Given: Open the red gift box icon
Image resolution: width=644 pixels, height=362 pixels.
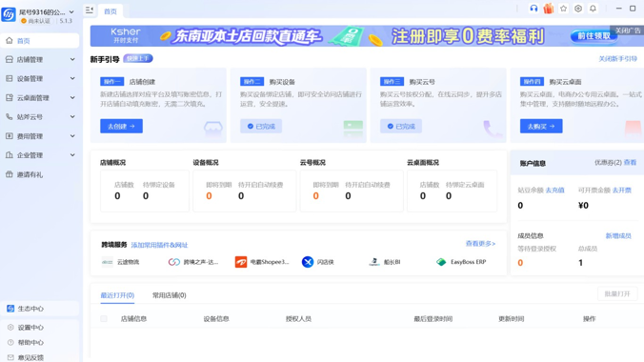Looking at the screenshot, I should (549, 9).
